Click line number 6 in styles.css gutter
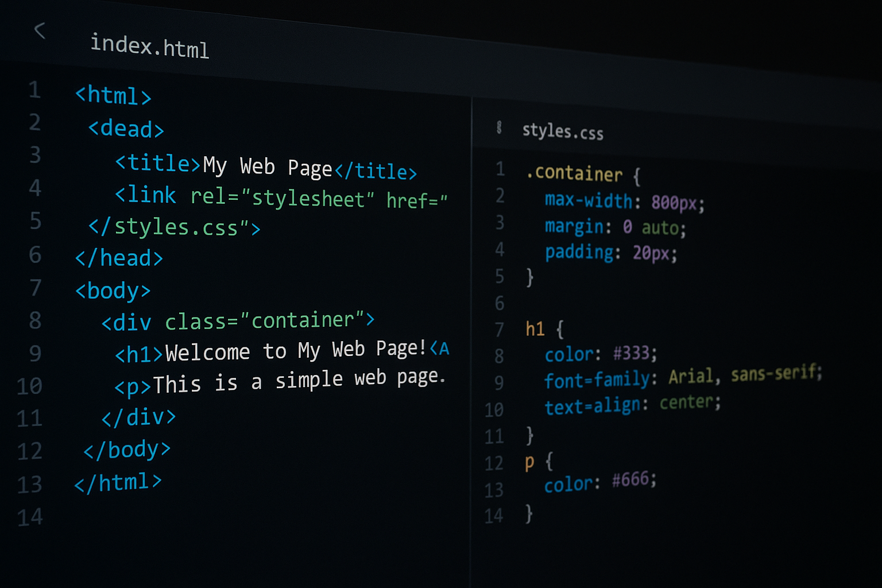The height and width of the screenshot is (588, 882). (x=500, y=303)
